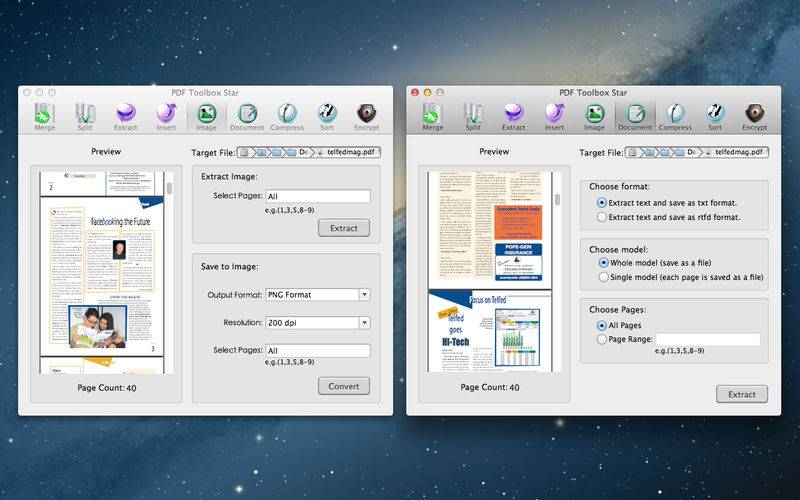
Task: Open Insert tool in right window
Action: [x=554, y=117]
